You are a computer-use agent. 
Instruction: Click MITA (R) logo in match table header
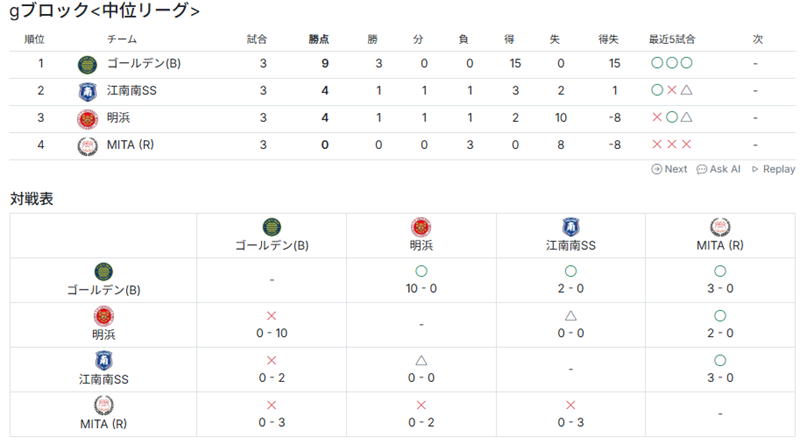(x=720, y=227)
